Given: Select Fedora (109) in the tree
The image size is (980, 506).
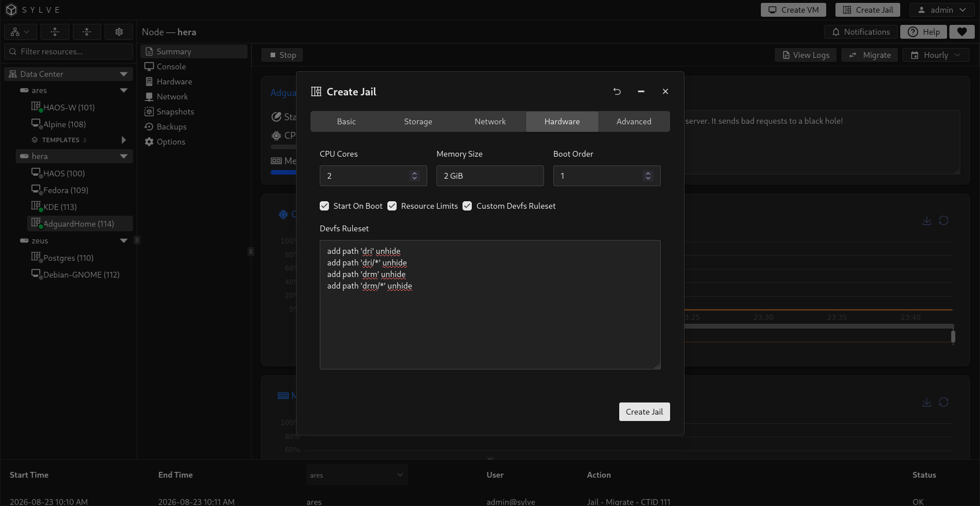Looking at the screenshot, I should 80,190.
